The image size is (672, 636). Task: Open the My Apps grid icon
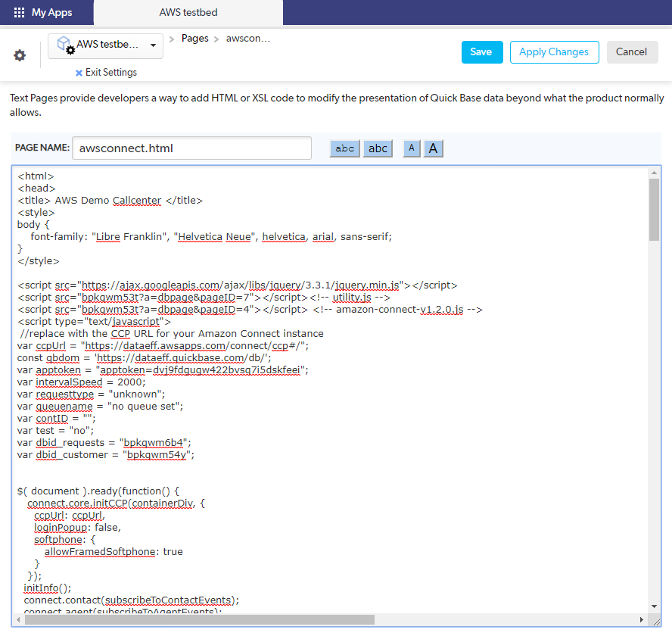[19, 12]
